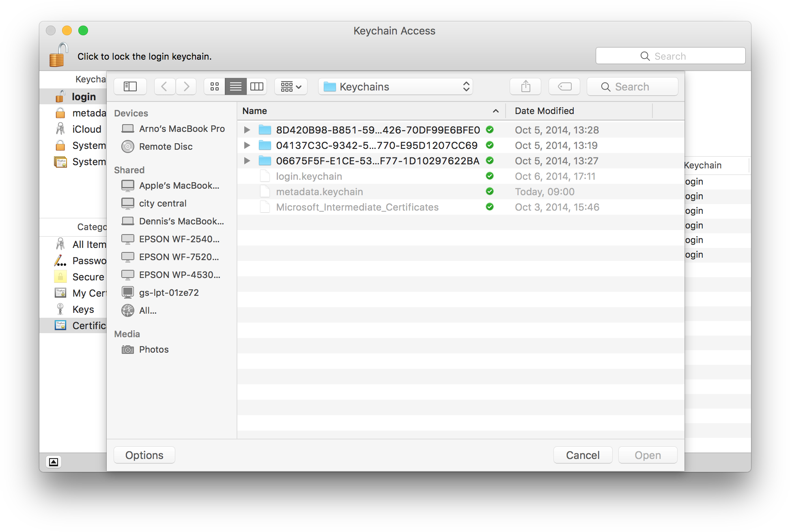Viewport: 790px width, 532px height.
Task: Toggle the bottom-left preview pane icon
Action: [54, 462]
